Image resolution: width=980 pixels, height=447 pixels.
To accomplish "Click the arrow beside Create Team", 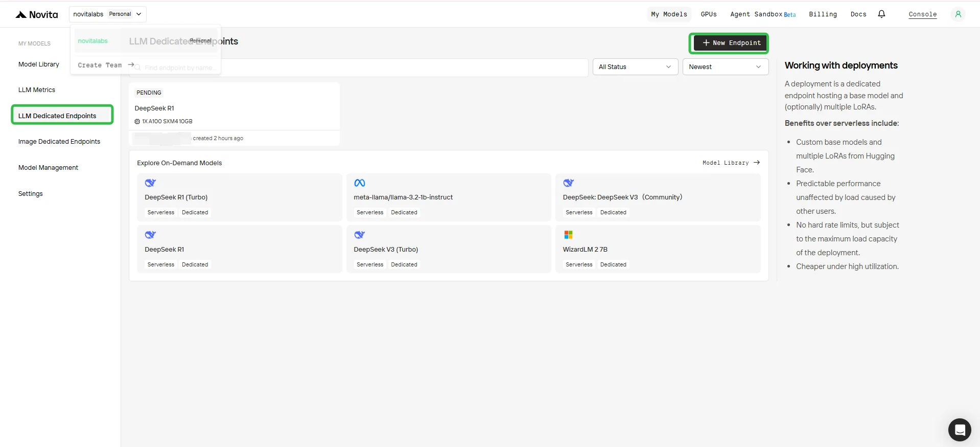I will (x=131, y=65).
